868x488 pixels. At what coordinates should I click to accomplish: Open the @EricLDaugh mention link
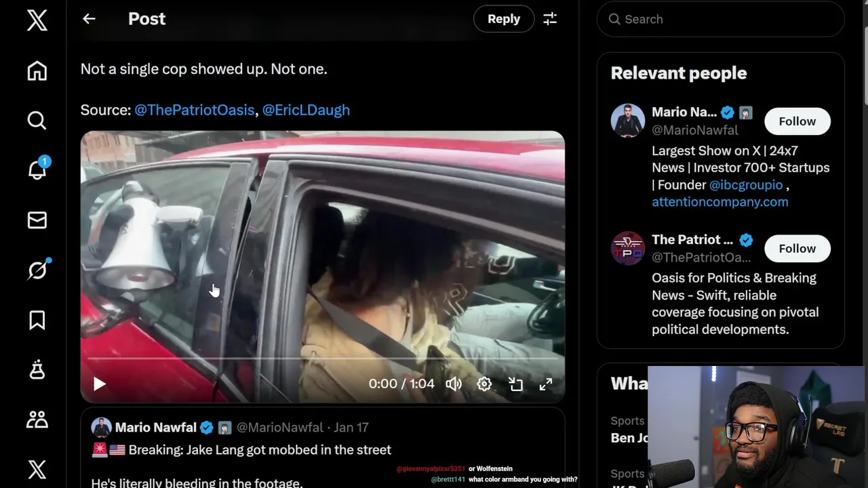pos(306,110)
